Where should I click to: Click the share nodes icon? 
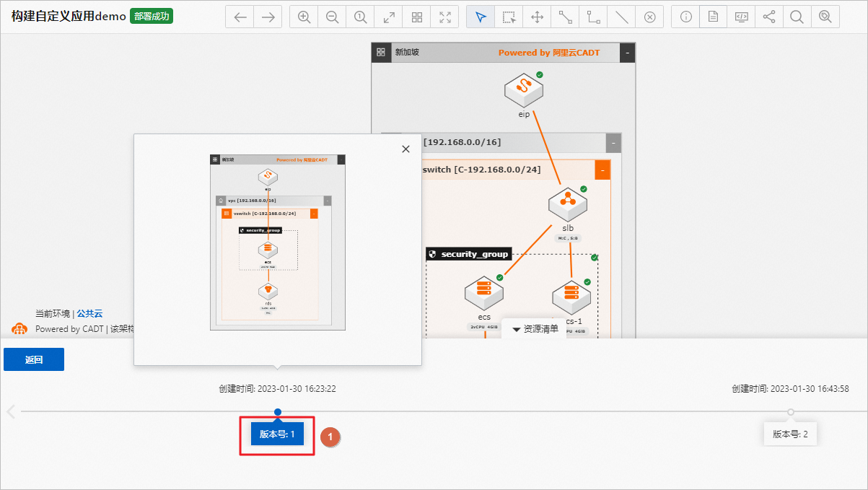(769, 17)
